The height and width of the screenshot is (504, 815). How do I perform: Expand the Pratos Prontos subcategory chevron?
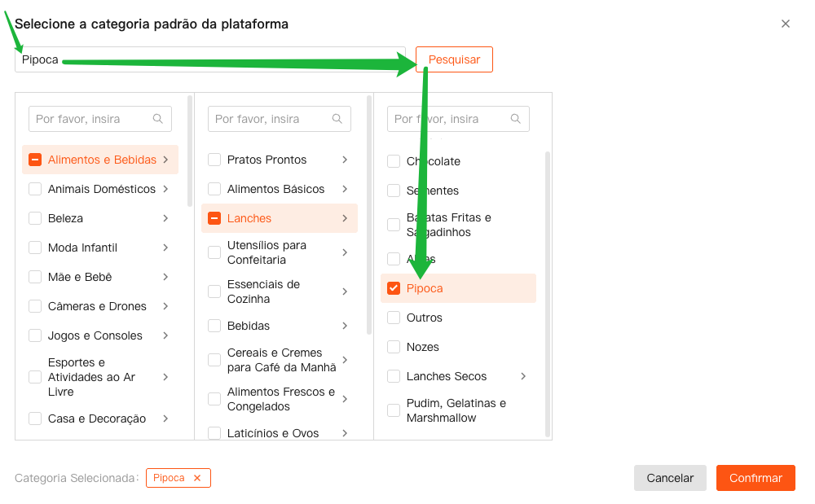coord(345,160)
